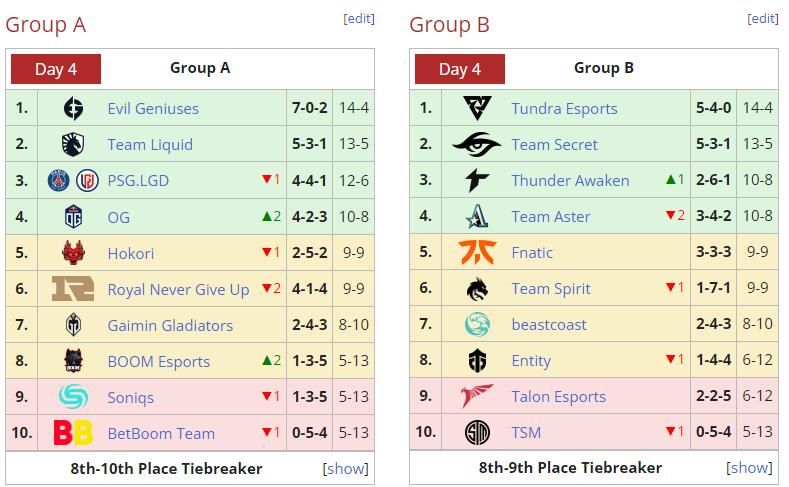Viewport: 789px width, 487px height.
Task: Open the beastcoast team link
Action: pyautogui.click(x=549, y=325)
